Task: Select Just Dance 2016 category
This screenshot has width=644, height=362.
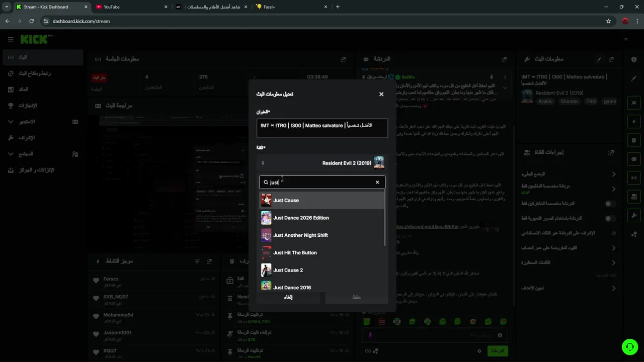Action: click(322, 287)
